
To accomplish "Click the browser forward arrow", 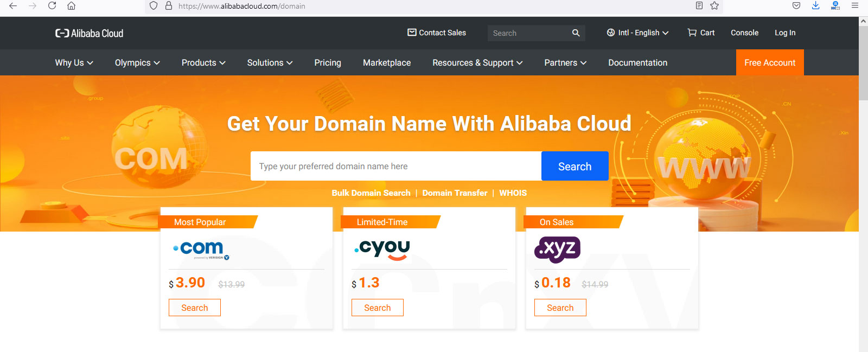I will click(x=33, y=6).
